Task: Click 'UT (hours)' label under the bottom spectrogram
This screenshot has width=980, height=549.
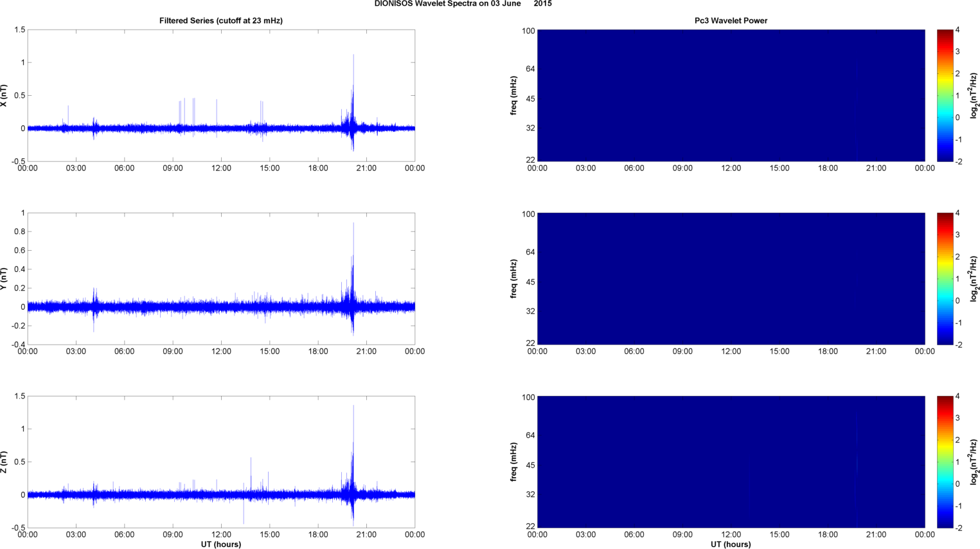Action: tap(731, 544)
